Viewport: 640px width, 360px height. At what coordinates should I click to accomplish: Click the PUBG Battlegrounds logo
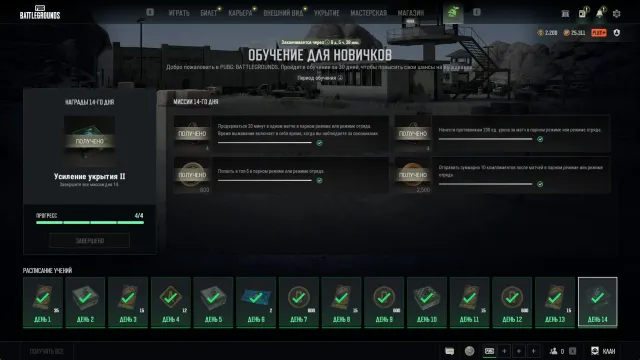click(x=40, y=12)
